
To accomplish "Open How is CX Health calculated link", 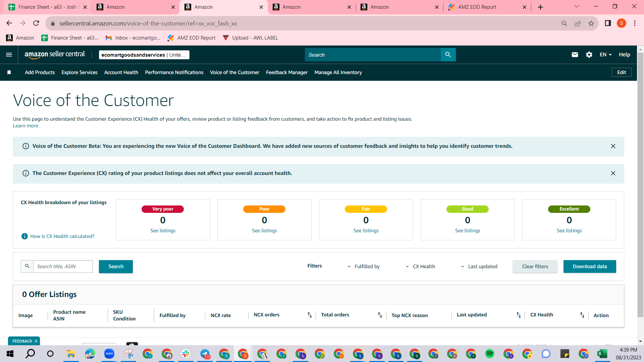I will pos(62,236).
